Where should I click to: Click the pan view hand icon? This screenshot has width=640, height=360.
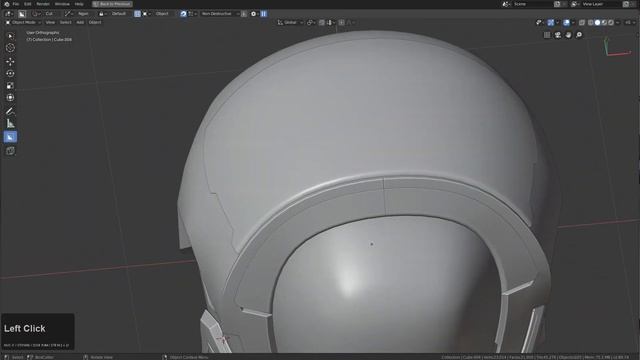[568, 35]
